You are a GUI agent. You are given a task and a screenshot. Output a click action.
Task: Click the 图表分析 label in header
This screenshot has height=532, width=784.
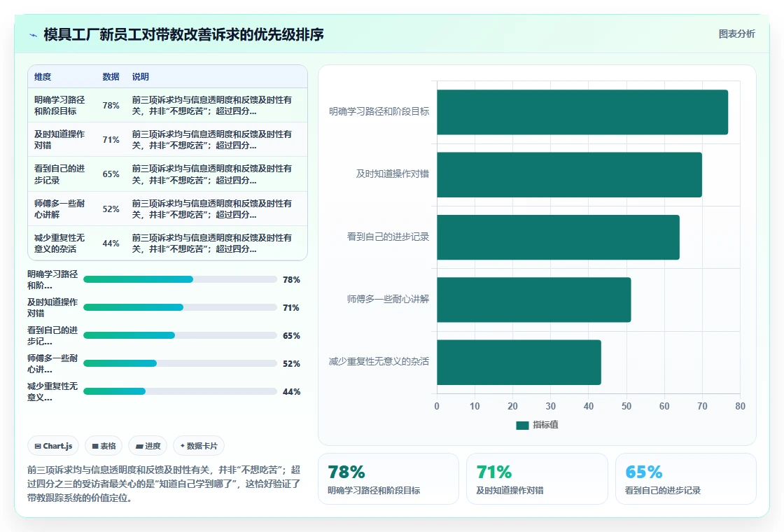point(736,34)
